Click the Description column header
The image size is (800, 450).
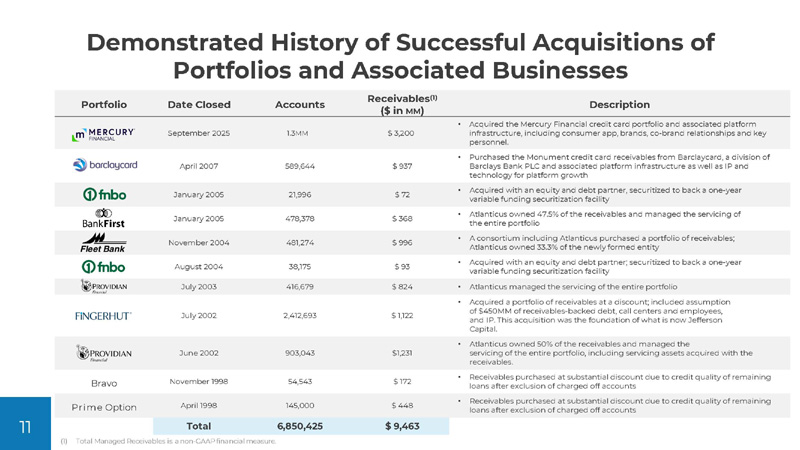(x=620, y=104)
